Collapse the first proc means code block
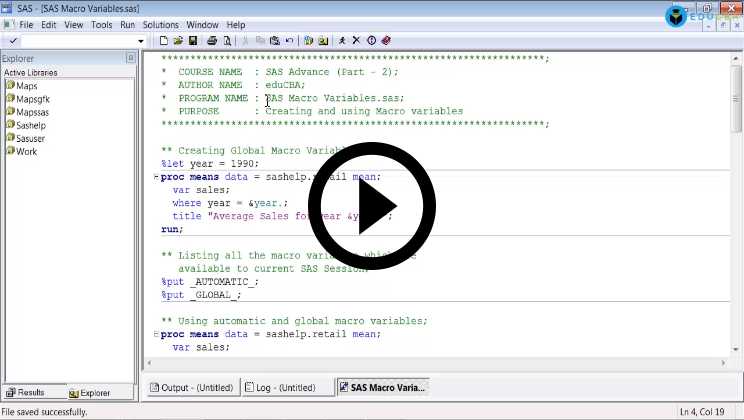The height and width of the screenshot is (420, 744). click(x=156, y=177)
